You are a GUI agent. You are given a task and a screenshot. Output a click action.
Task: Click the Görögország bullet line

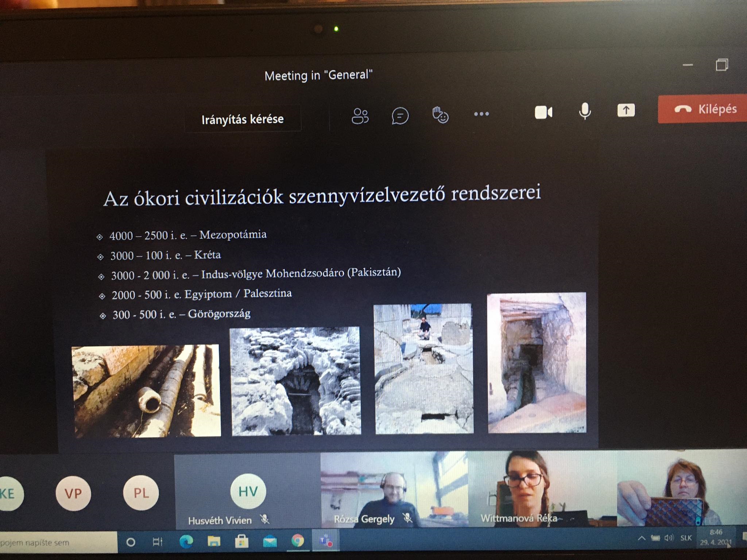pyautogui.click(x=175, y=314)
